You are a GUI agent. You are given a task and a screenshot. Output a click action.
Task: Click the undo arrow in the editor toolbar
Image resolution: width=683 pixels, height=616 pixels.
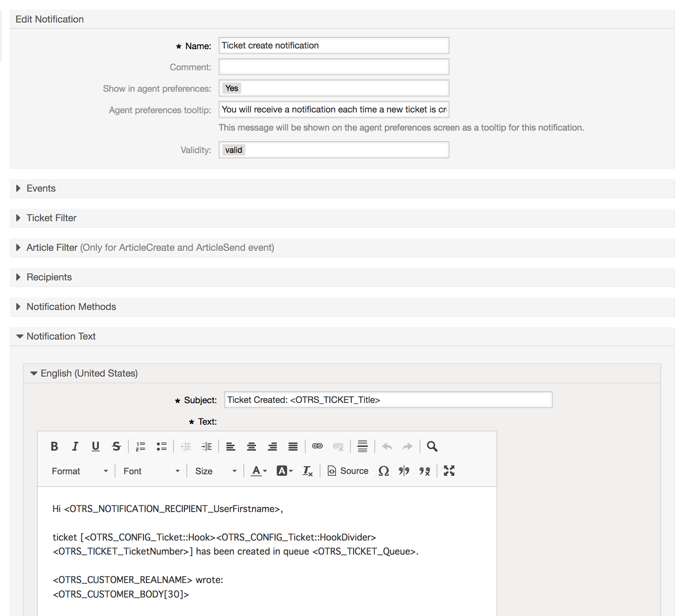coord(387,446)
